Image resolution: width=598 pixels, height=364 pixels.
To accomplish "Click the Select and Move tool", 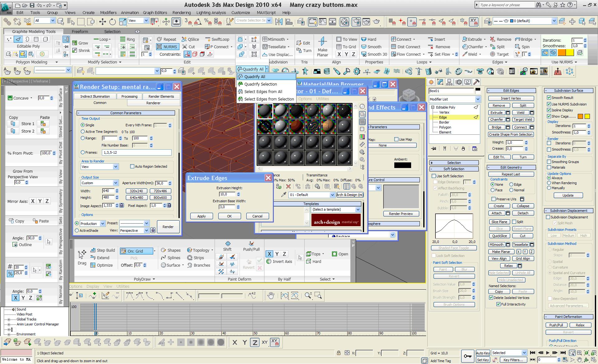I will coord(102,21).
